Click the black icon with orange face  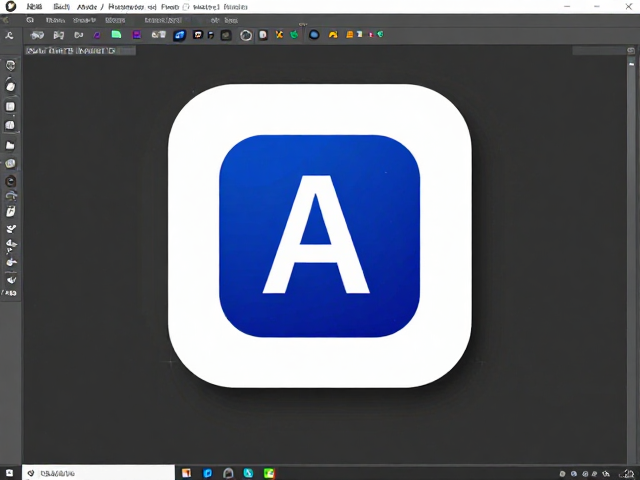tap(198, 35)
